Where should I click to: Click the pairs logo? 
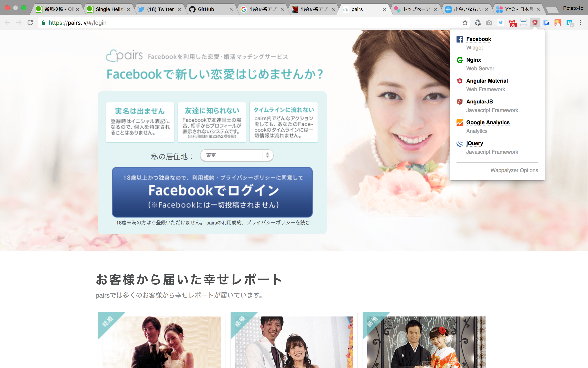click(124, 55)
